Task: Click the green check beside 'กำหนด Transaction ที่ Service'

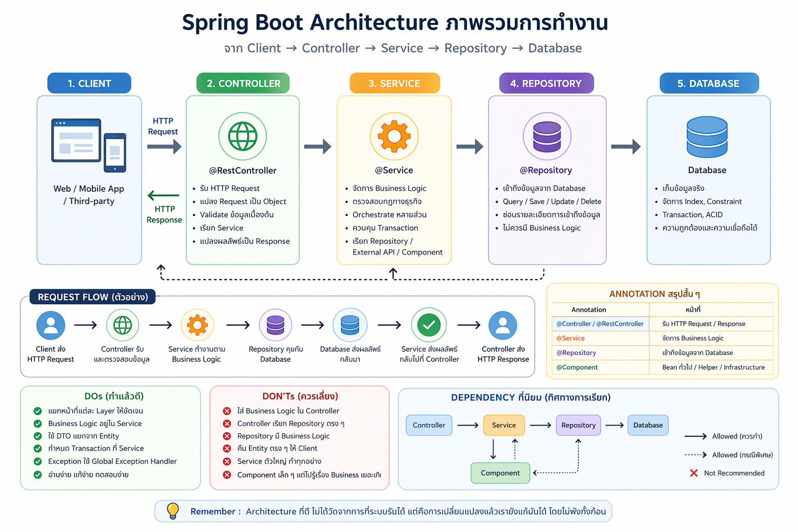Action: (x=38, y=448)
